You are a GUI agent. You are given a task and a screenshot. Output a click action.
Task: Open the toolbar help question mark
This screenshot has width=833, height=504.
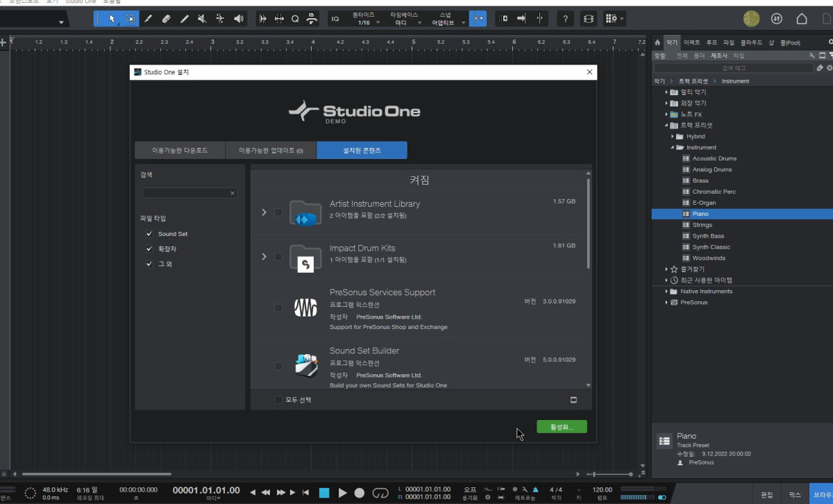[x=566, y=19]
